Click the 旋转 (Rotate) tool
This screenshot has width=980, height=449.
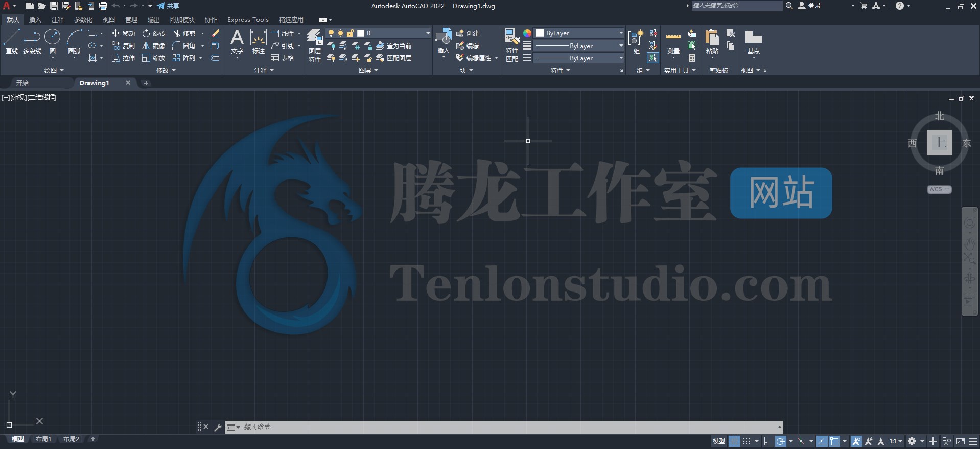(154, 33)
